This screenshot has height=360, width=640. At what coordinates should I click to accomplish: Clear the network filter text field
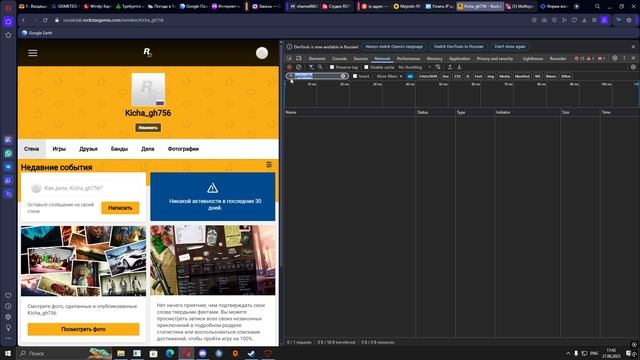[343, 76]
